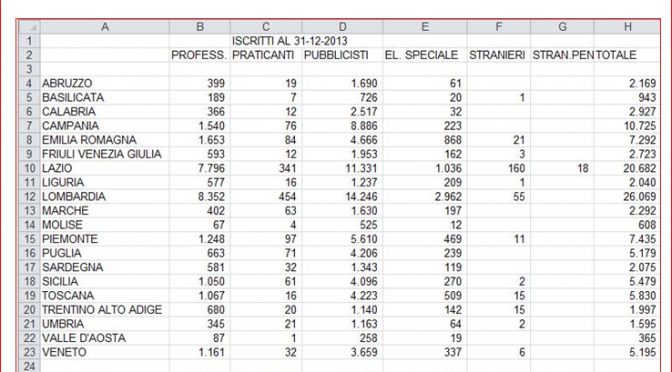This screenshot has width=672, height=372.
Task: Select column D header
Action: (x=342, y=27)
